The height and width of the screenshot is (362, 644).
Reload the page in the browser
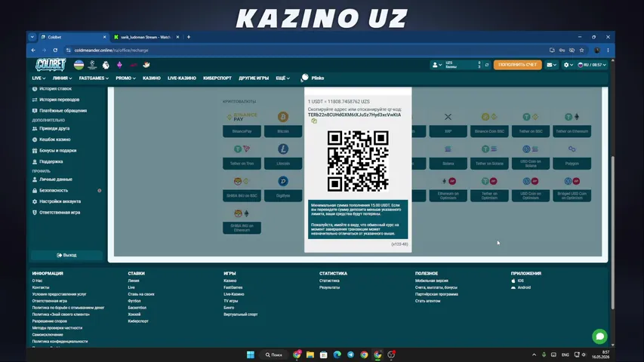(x=55, y=50)
